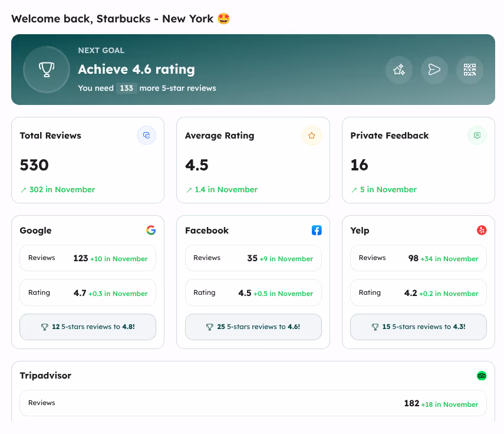Viewport: 504px width, 434px height.
Task: Click upward arrow beside 5 in November
Action: coord(354,190)
